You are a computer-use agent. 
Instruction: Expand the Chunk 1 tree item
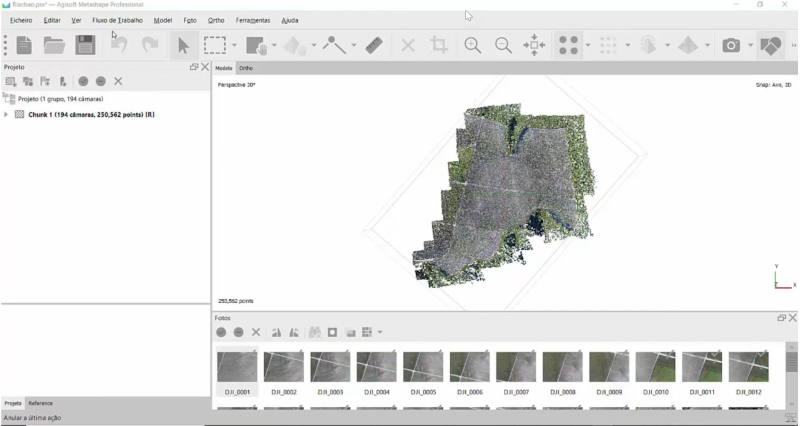pos(6,115)
